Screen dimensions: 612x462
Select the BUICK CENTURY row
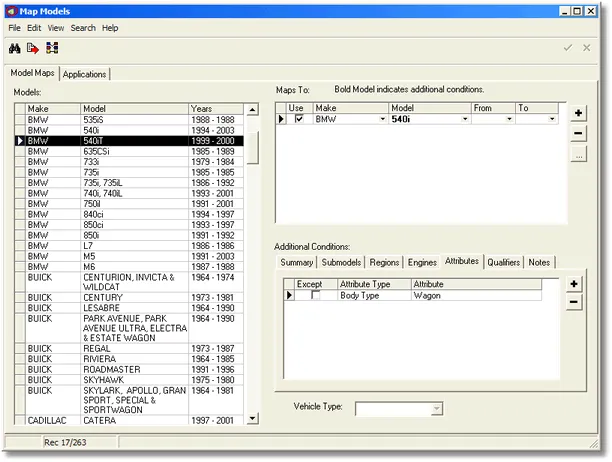129,298
